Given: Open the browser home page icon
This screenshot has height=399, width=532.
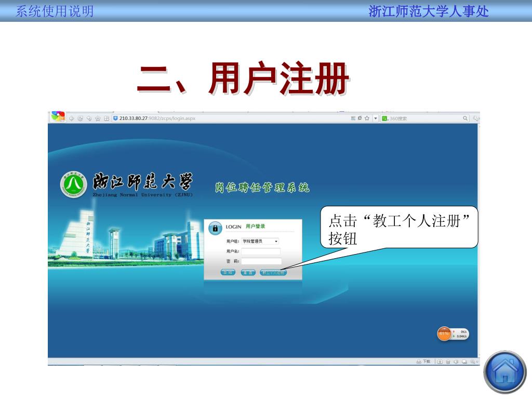Looking at the screenshot, I should pos(98,118).
